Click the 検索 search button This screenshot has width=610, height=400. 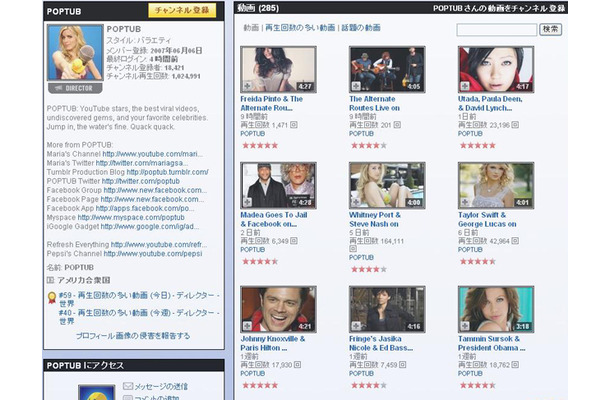550,29
